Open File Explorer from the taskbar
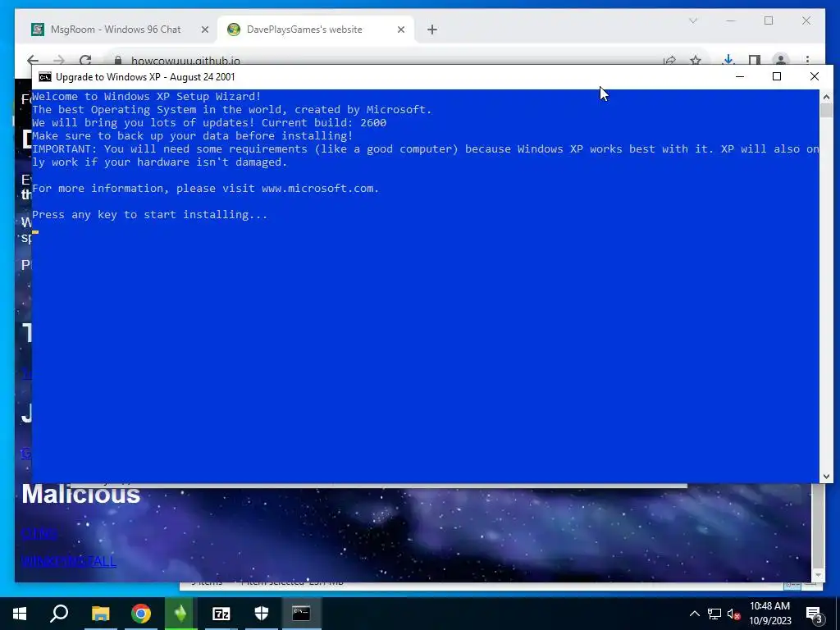 [100, 614]
